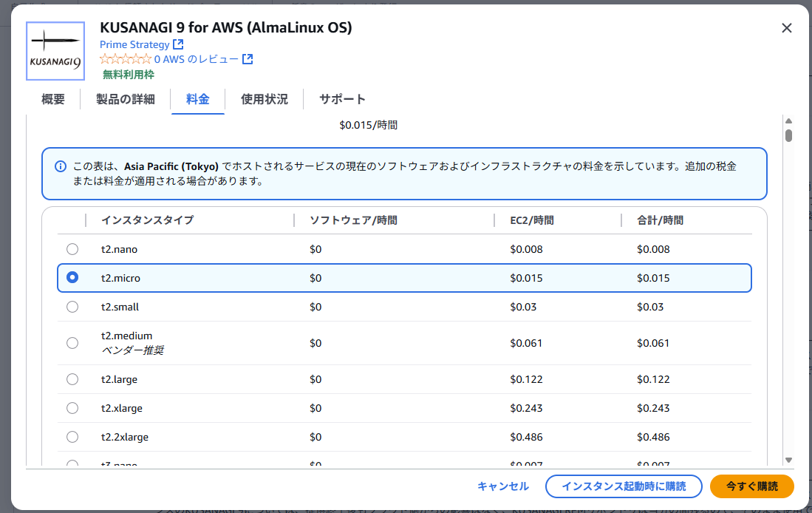The image size is (812, 513).
Task: Click the $0.008 total for t2.nano
Action: (x=653, y=249)
